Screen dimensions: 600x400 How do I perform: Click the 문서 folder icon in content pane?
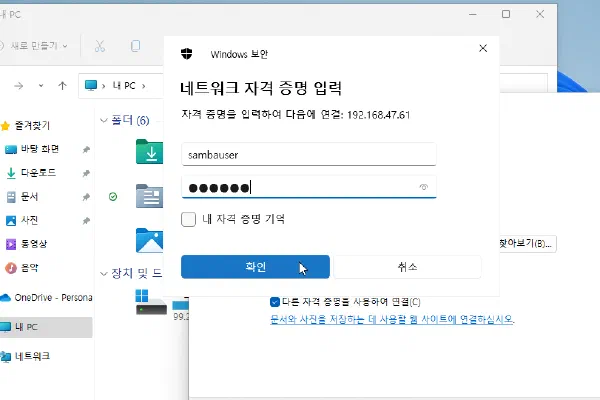[150, 196]
